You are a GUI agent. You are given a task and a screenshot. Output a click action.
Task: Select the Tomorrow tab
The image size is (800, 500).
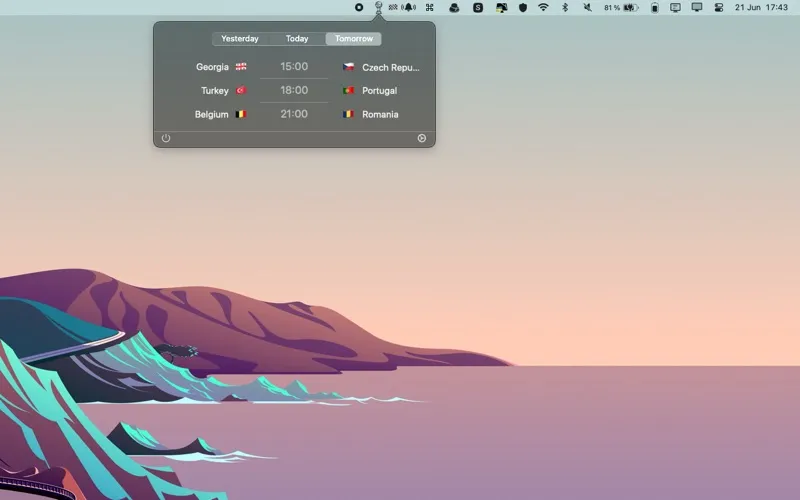[x=354, y=39]
